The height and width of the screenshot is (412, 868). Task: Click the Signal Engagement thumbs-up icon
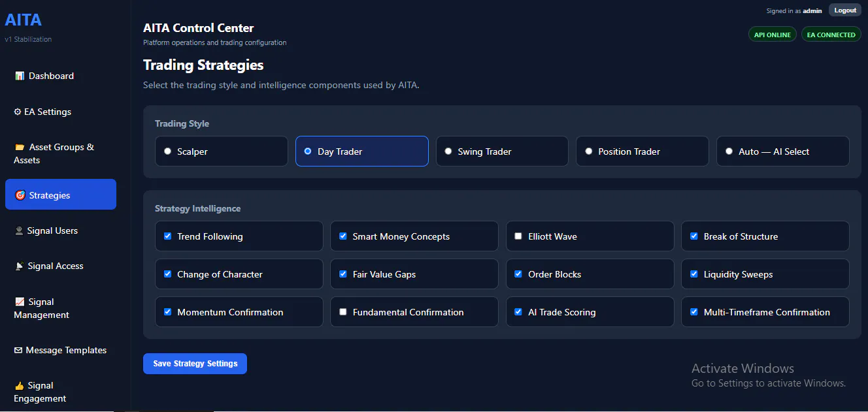coord(19,385)
